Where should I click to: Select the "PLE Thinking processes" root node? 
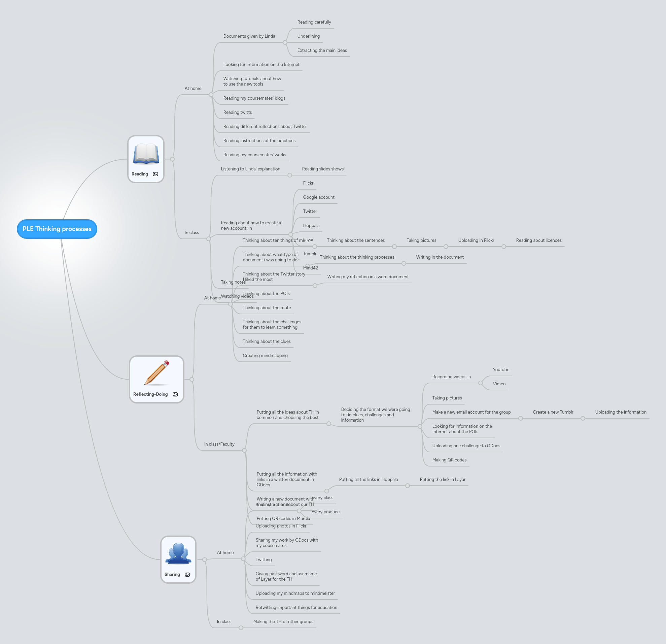point(57,229)
